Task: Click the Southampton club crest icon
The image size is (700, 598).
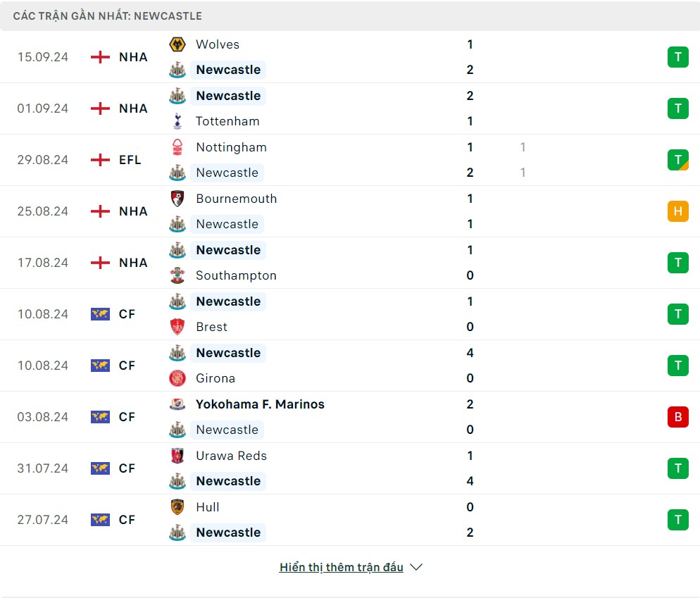Action: [x=177, y=275]
